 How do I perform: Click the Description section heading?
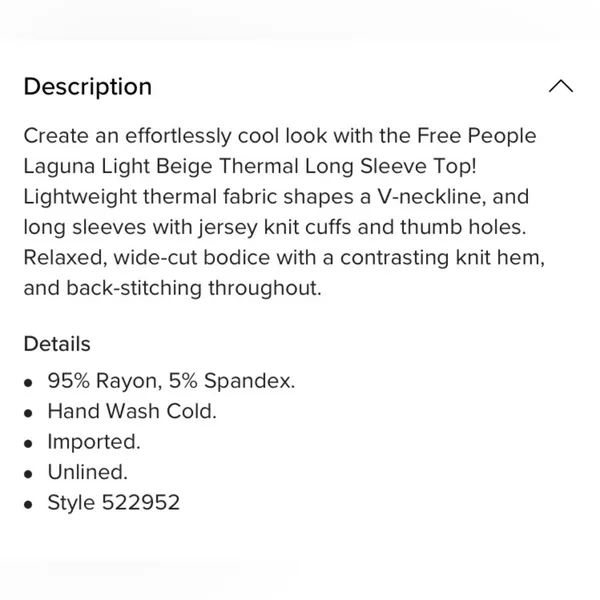click(88, 87)
